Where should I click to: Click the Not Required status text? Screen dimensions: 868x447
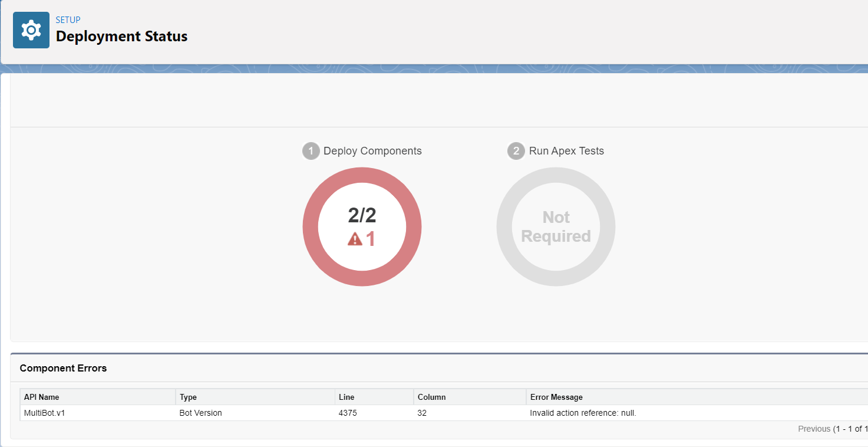[556, 226]
